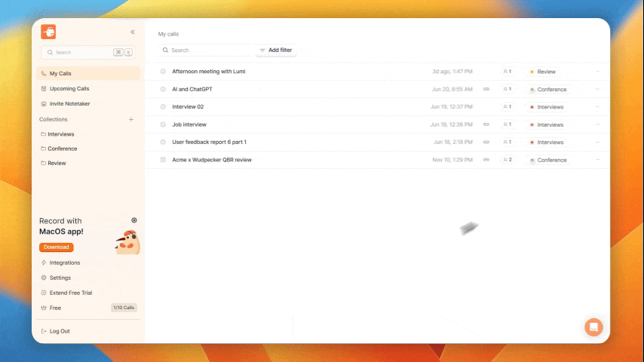Click status icon of Interview 02 row
644x362 pixels.
pyautogui.click(x=163, y=107)
